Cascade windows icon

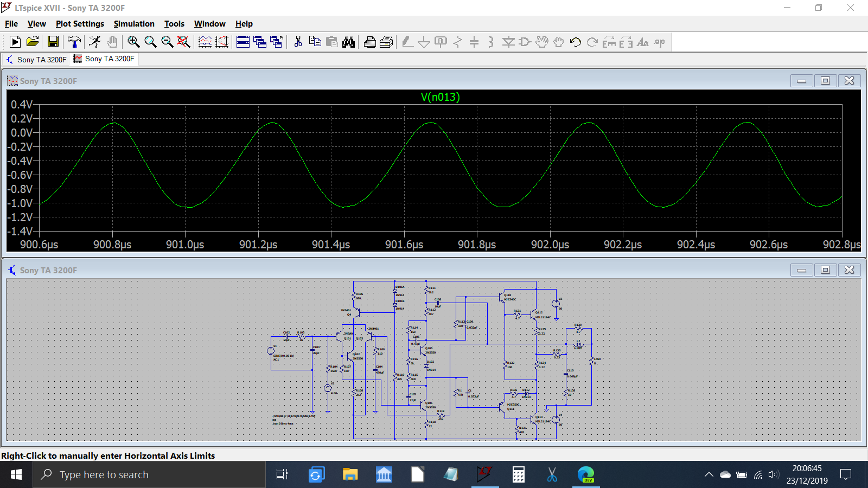point(260,42)
